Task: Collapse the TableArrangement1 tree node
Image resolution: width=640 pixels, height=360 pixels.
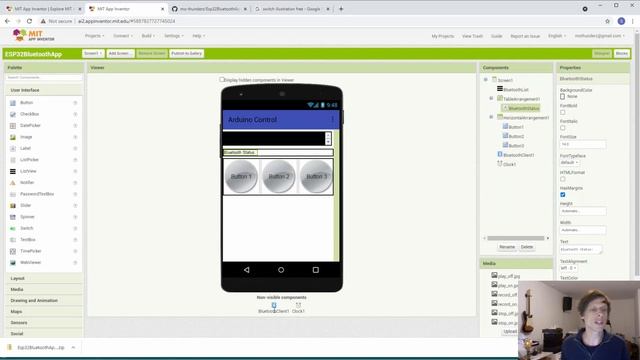Action: tap(491, 98)
